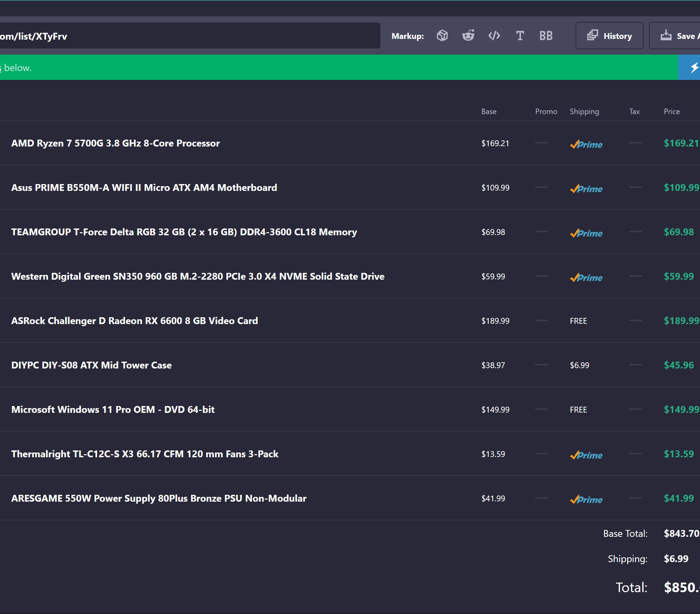Open the History button
Screen dimensions: 700x614
point(609,36)
